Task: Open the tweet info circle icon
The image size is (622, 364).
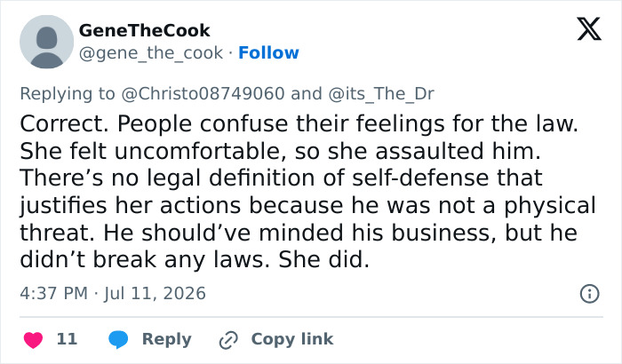Action: 589,294
